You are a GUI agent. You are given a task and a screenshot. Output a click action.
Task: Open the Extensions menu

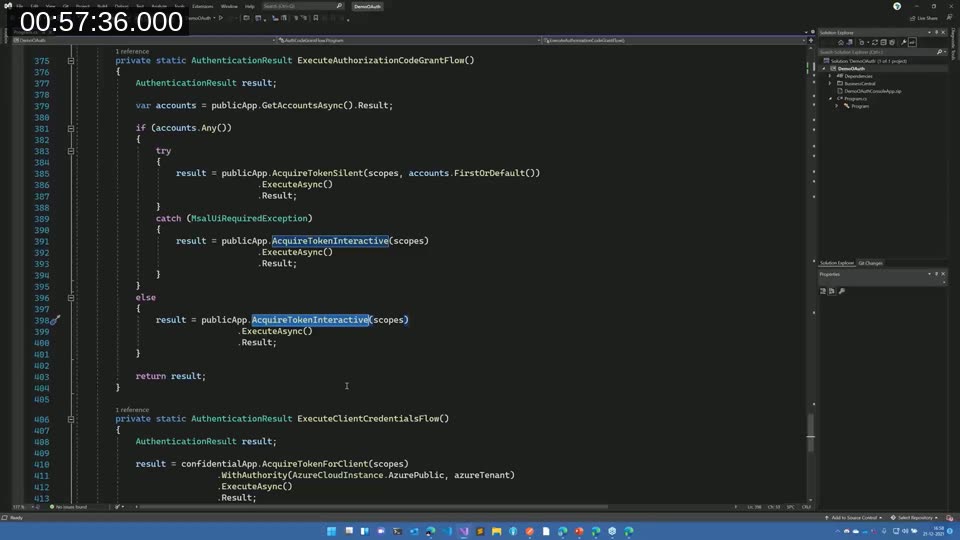click(203, 6)
